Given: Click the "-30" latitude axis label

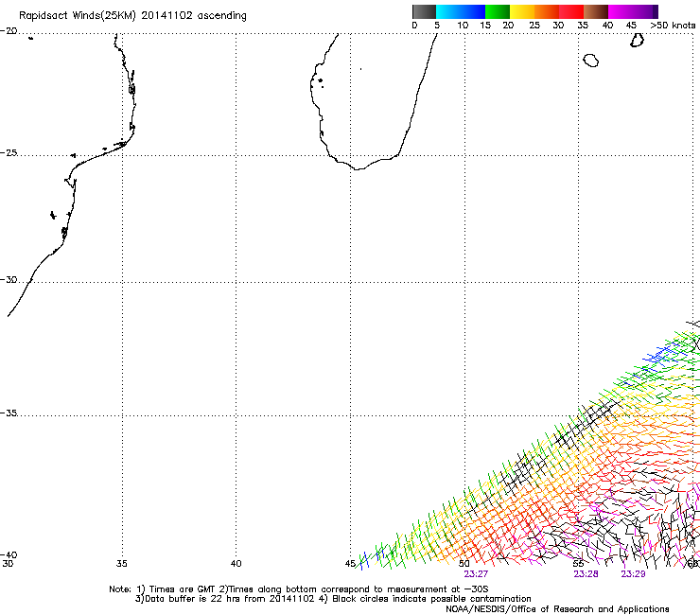Looking at the screenshot, I should point(9,279).
